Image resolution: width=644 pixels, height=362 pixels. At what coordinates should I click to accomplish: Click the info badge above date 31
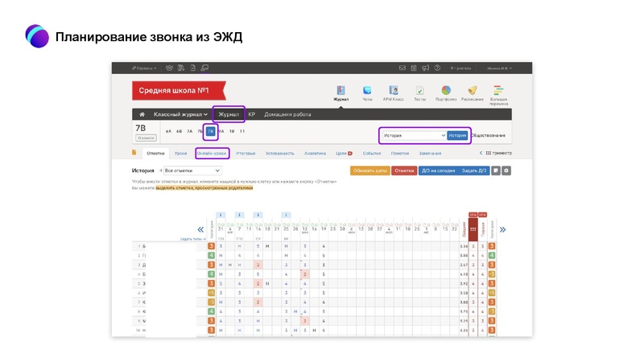[221, 215]
